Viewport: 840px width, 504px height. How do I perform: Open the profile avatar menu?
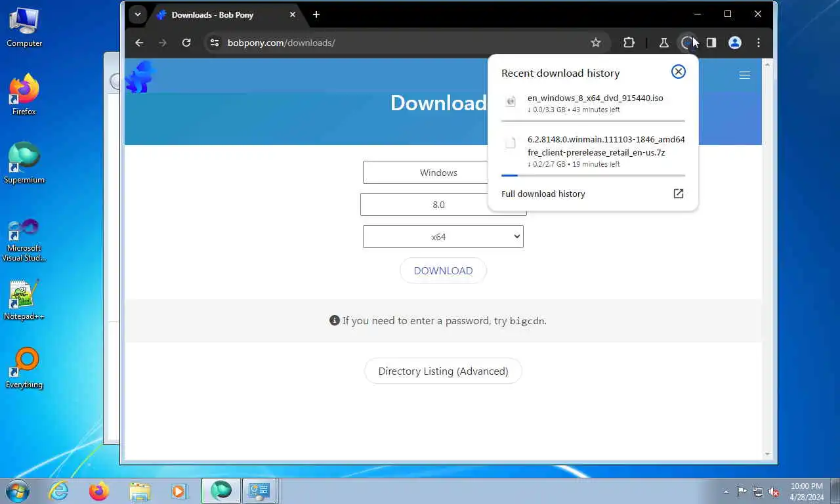point(735,43)
